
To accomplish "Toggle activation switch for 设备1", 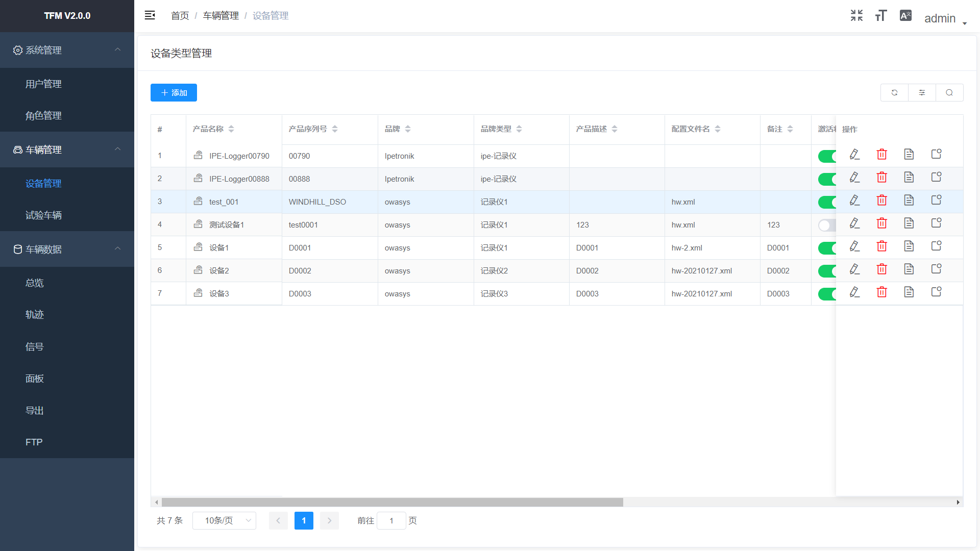I will coord(827,248).
